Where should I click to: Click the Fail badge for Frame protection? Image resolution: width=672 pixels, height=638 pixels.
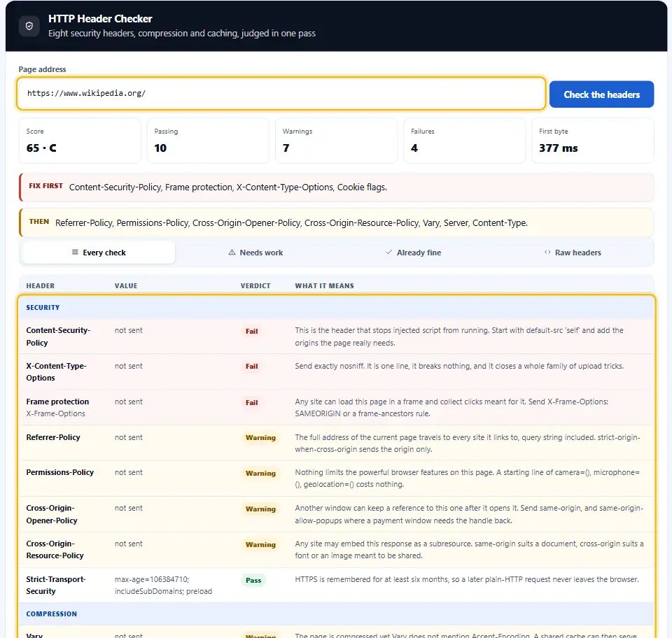(x=251, y=402)
